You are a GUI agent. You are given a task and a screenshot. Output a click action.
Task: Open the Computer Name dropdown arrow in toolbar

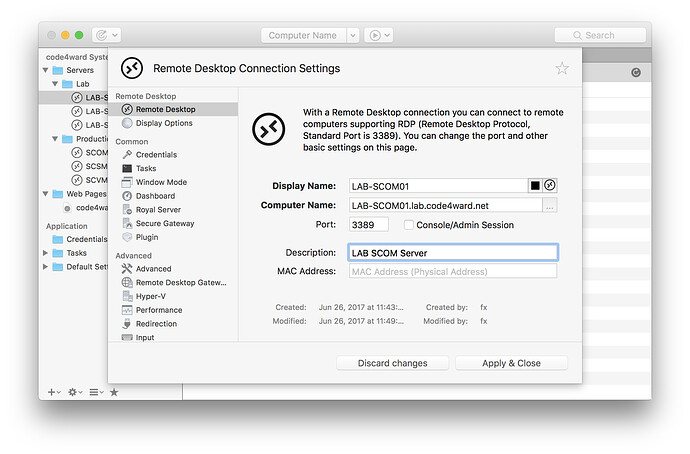pyautogui.click(x=352, y=35)
